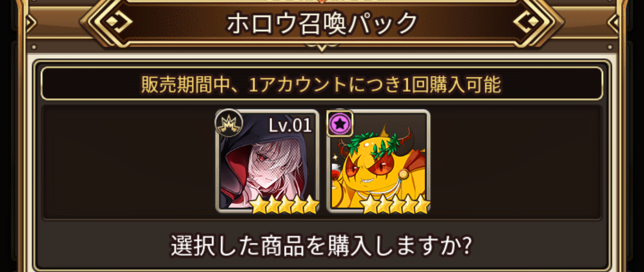Tap the purple star badge on the monster card

(341, 124)
